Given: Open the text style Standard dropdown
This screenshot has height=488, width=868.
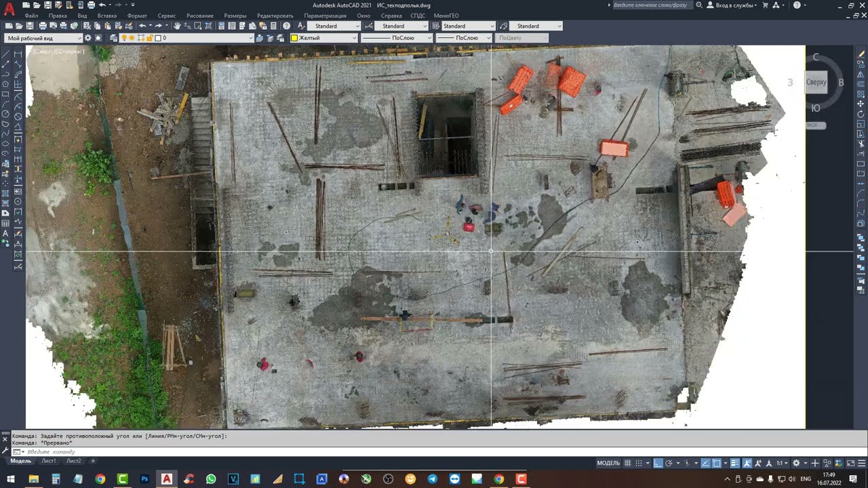Looking at the screenshot, I should pyautogui.click(x=334, y=26).
